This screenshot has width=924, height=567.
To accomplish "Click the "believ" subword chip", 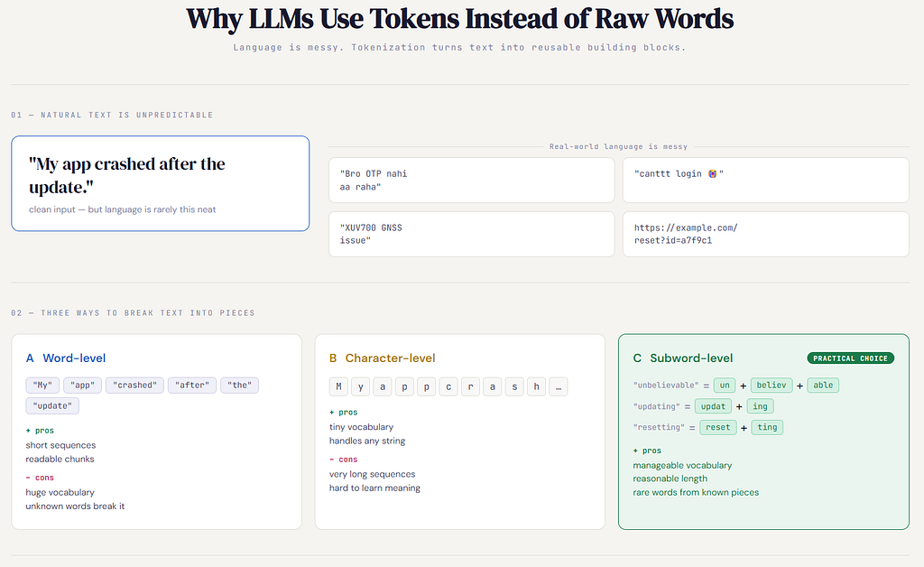I will [x=772, y=386].
